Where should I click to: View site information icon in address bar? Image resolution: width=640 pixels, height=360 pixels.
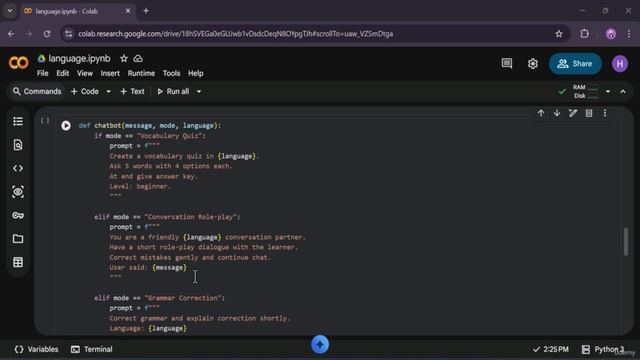coord(69,34)
